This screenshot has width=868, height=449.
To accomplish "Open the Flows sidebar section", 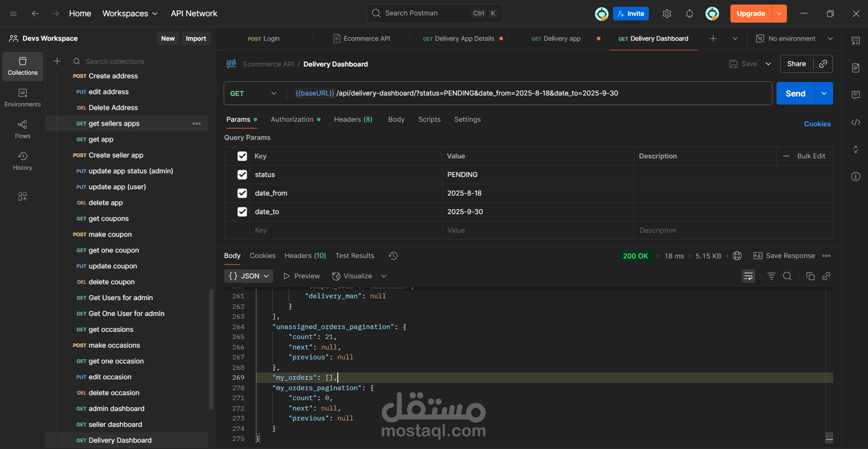I will click(23, 129).
